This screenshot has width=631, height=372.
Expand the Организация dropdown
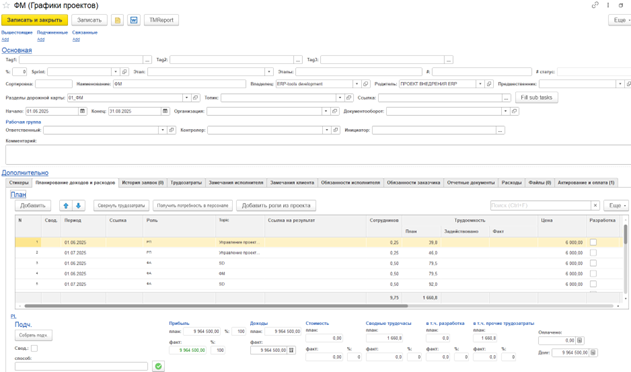tap(326, 111)
